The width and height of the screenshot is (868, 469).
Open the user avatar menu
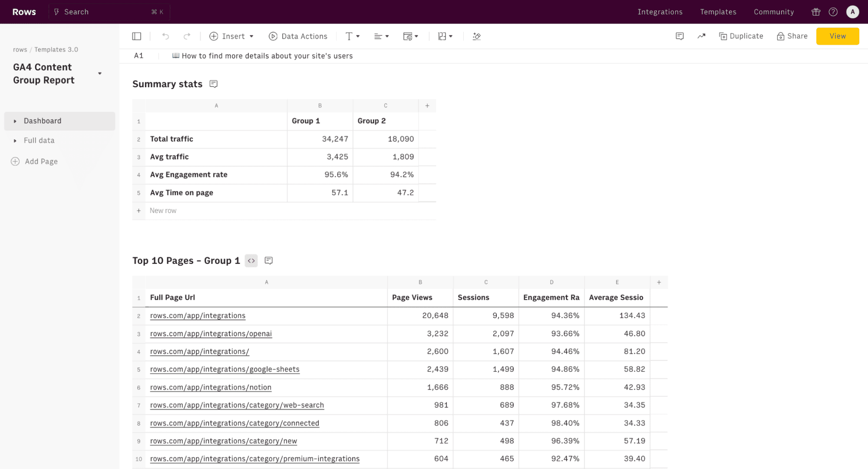tap(852, 12)
